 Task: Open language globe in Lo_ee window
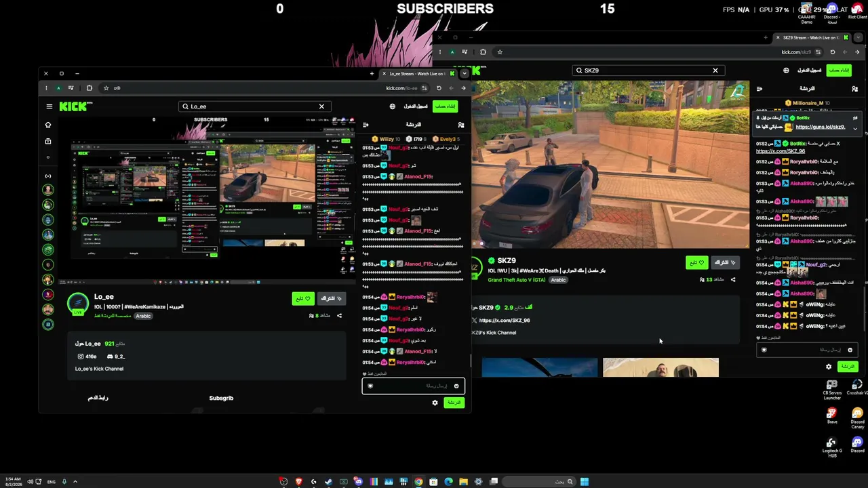[x=392, y=106]
